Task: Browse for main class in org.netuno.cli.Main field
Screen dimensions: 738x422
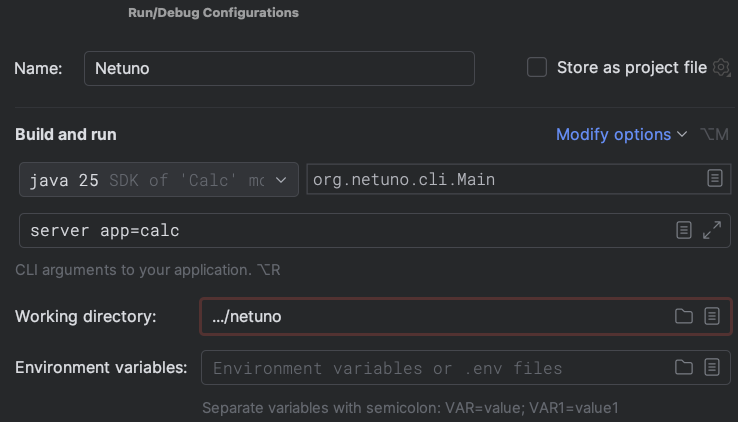Action: coord(714,179)
